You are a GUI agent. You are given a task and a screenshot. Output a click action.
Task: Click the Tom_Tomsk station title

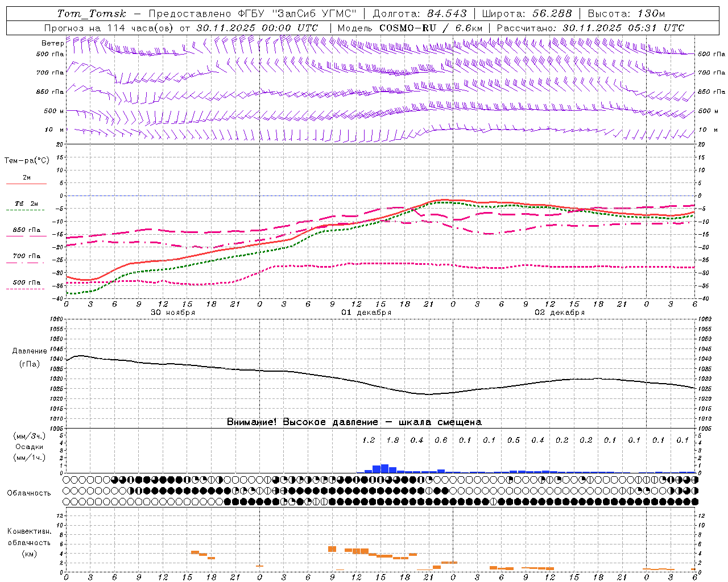tap(92, 14)
